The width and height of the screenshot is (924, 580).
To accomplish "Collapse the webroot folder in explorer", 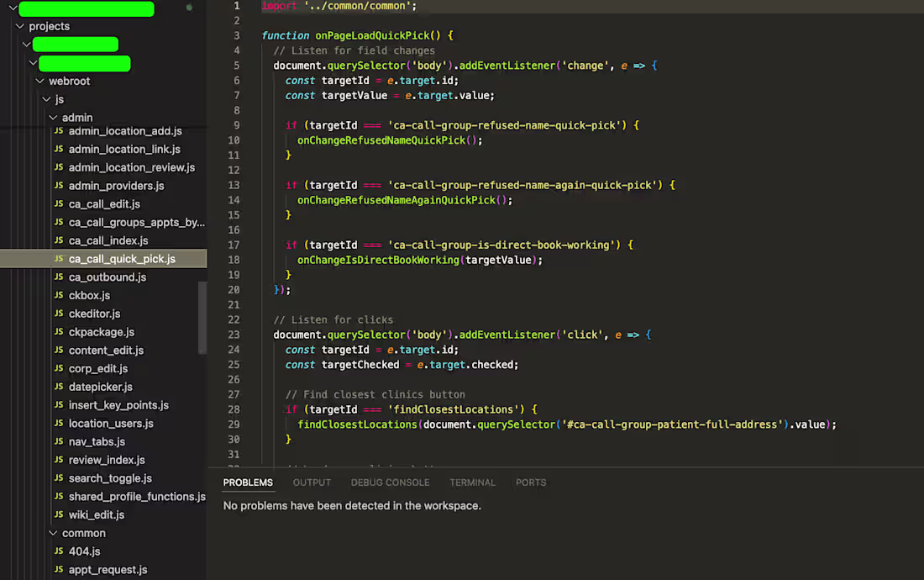I will point(40,82).
